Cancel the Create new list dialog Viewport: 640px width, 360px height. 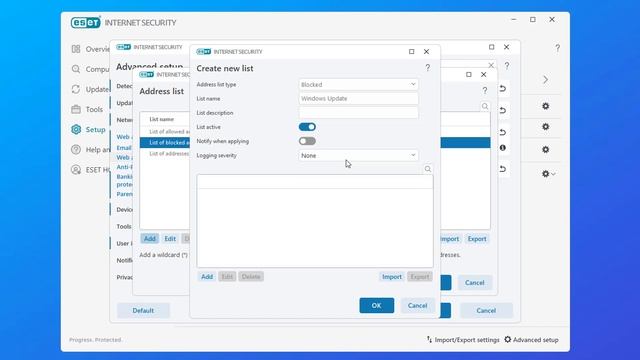pyautogui.click(x=417, y=305)
